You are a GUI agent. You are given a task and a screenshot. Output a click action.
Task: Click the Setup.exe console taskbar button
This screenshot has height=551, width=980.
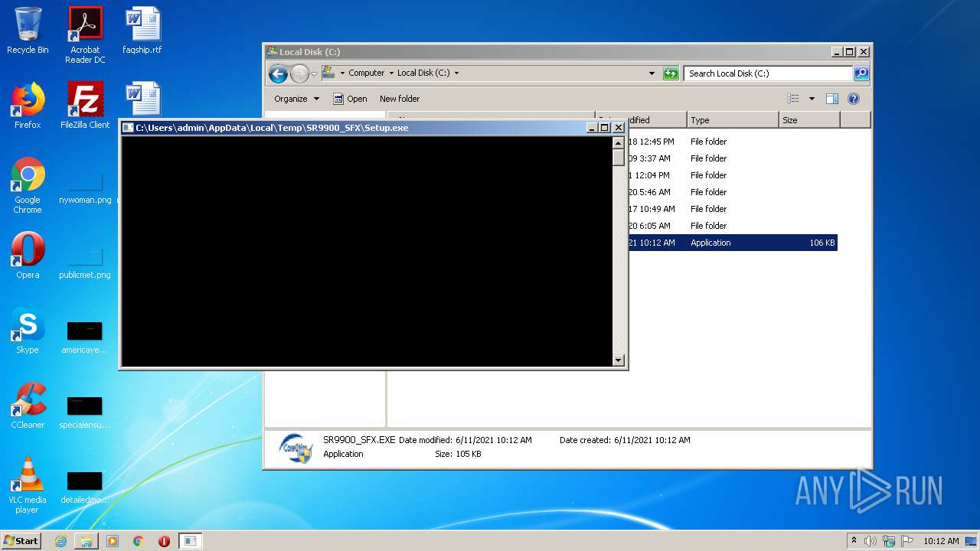click(191, 541)
